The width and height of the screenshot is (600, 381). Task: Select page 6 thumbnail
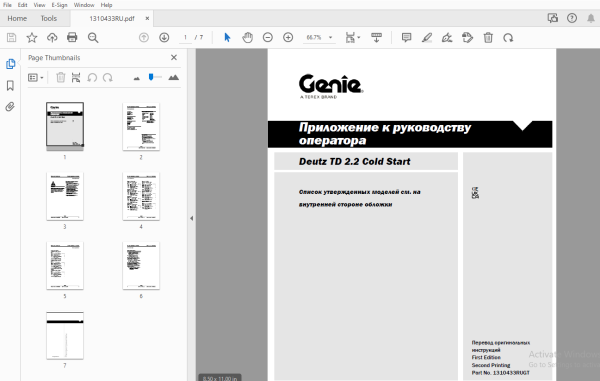pos(141,265)
